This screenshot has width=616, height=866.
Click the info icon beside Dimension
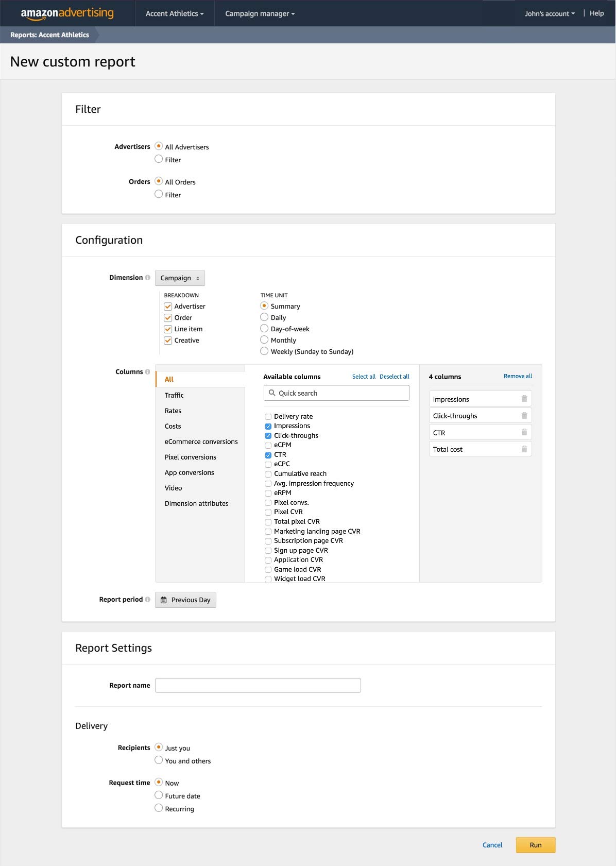tap(148, 278)
